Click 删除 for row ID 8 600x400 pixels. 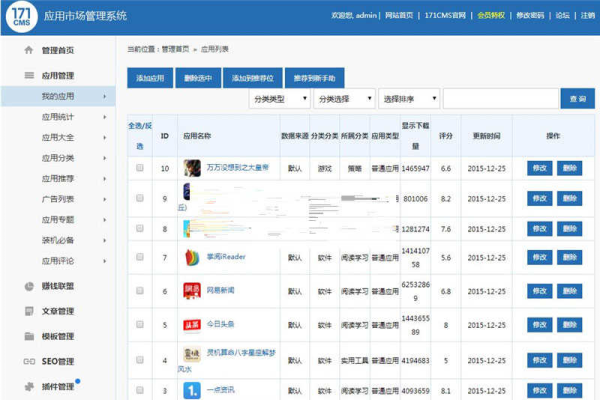click(569, 229)
